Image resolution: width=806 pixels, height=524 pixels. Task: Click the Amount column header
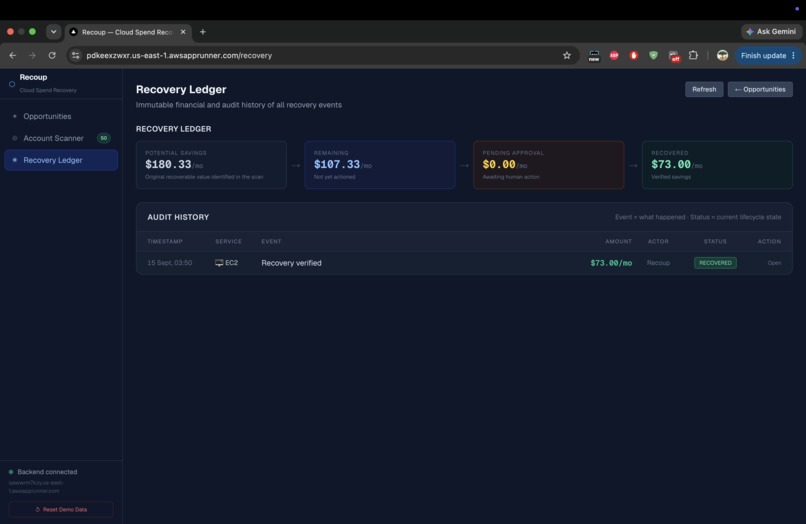click(x=618, y=241)
